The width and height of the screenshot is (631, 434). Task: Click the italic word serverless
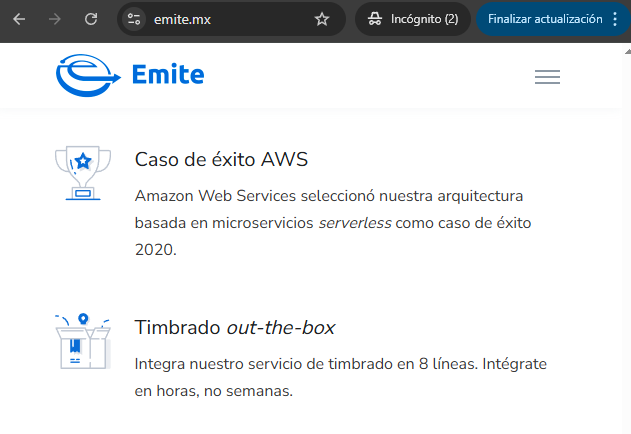(x=355, y=222)
